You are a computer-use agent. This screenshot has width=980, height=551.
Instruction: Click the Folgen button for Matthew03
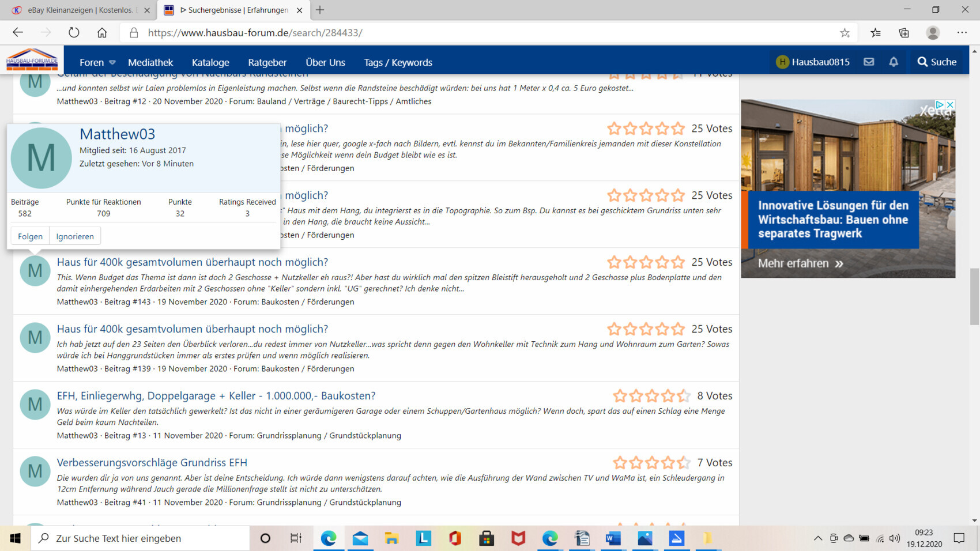(30, 236)
